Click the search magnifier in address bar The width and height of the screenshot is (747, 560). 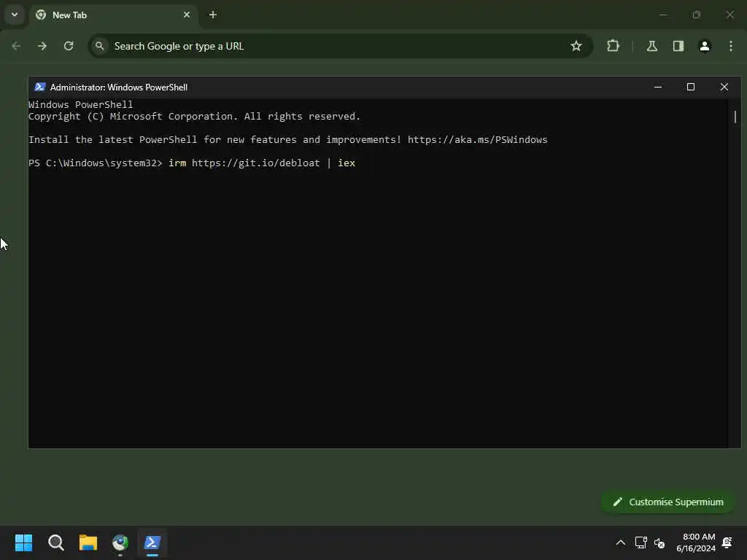(x=99, y=46)
